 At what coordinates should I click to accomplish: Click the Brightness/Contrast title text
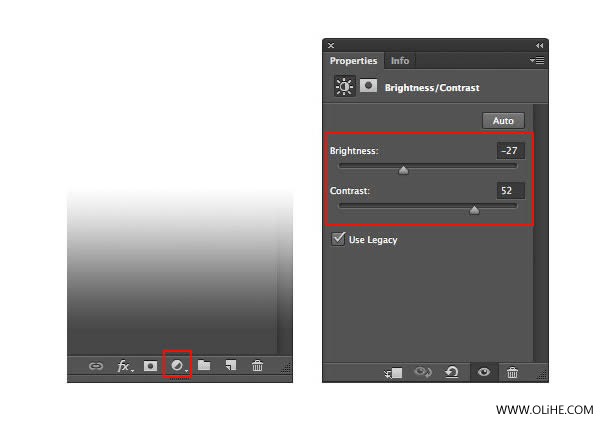pos(432,88)
